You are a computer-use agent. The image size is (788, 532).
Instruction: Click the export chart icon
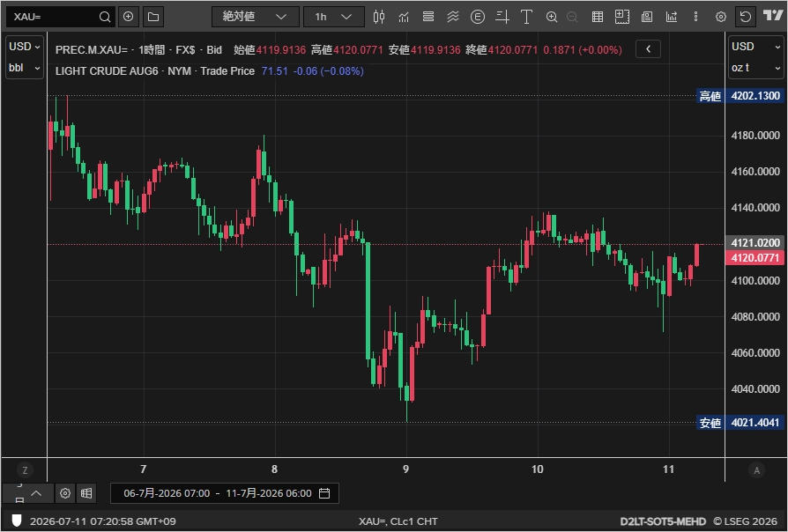tap(672, 17)
